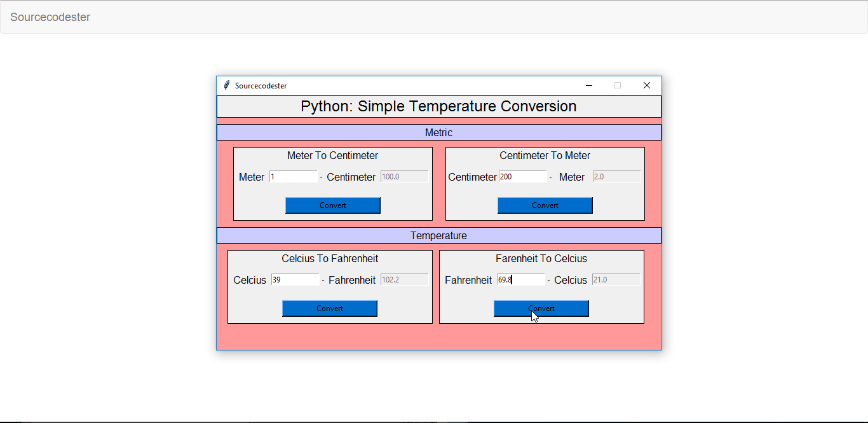Minimize the Sourcecodester window
Screen dimensions: 868x423
(589, 85)
